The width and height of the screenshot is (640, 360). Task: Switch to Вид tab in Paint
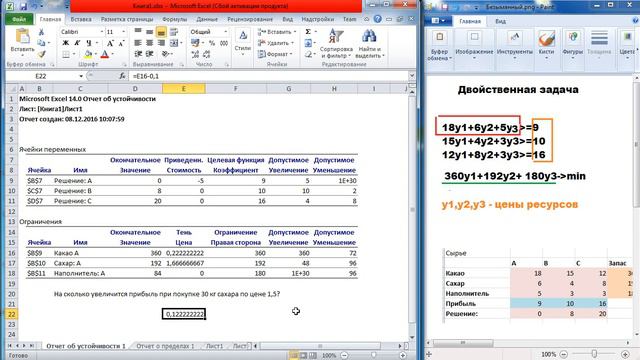(500, 21)
